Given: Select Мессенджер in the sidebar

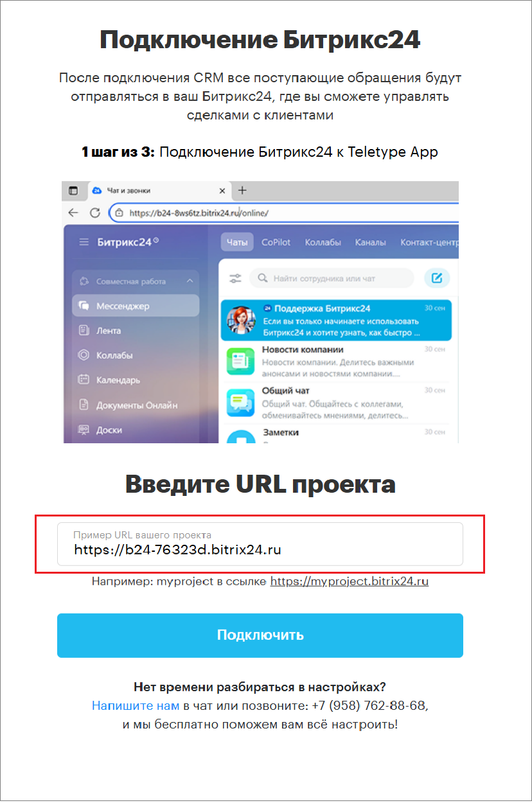Looking at the screenshot, I should point(136,306).
